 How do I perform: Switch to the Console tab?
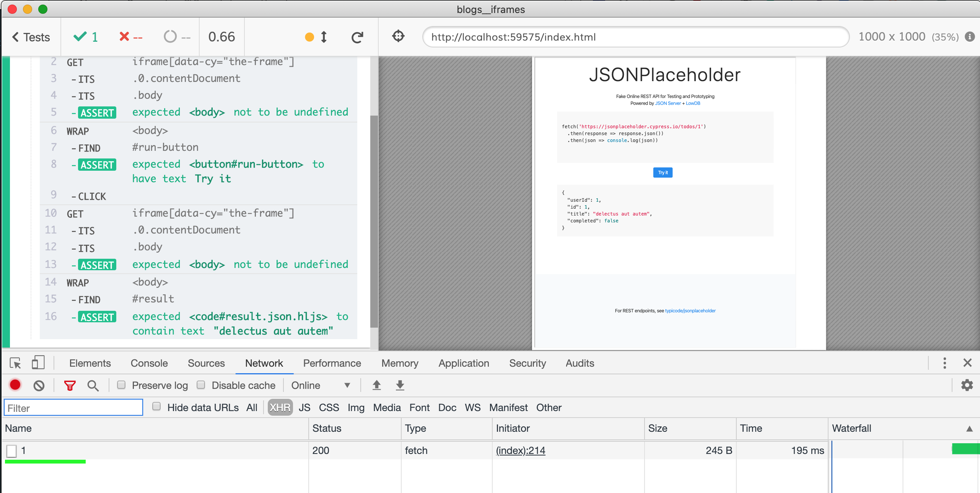click(149, 363)
